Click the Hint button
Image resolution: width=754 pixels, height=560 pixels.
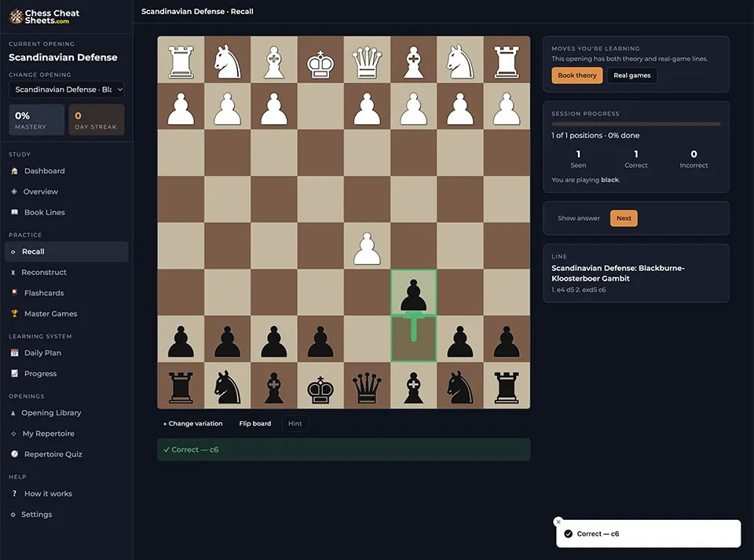295,423
